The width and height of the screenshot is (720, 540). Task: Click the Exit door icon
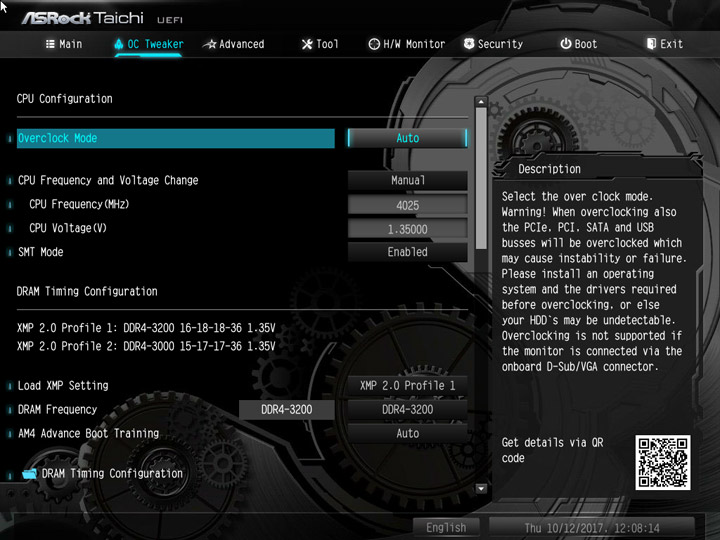coord(651,44)
